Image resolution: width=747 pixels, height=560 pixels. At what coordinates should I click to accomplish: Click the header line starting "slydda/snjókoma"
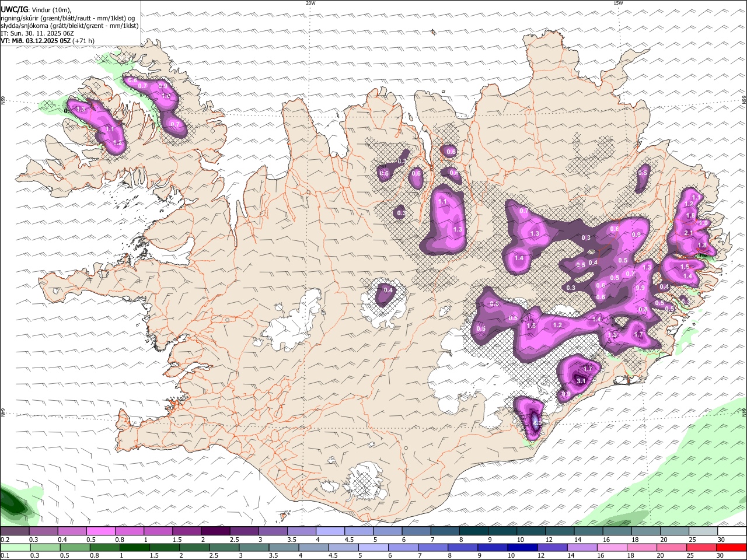pos(69,26)
